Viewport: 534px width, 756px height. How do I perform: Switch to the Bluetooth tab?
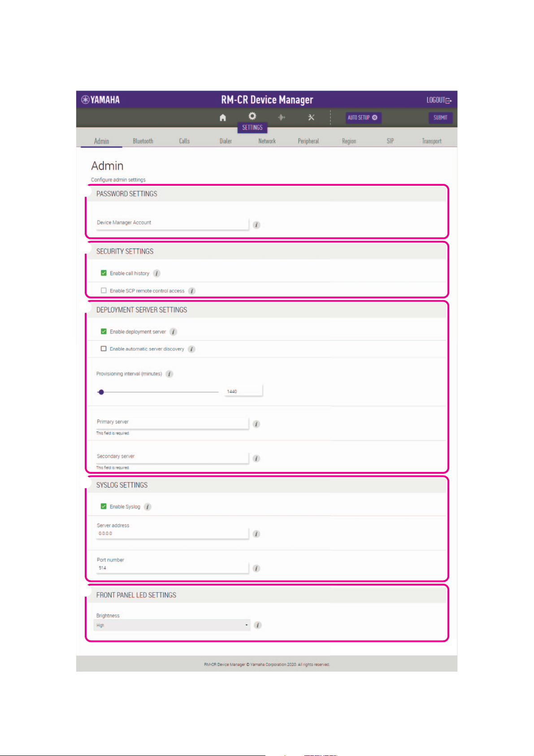tap(143, 141)
